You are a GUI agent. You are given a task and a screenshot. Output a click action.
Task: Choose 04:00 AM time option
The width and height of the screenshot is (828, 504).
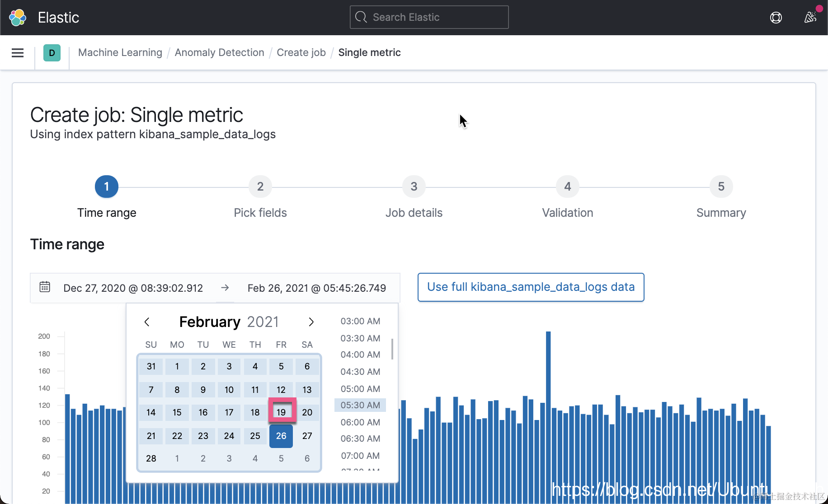(360, 355)
